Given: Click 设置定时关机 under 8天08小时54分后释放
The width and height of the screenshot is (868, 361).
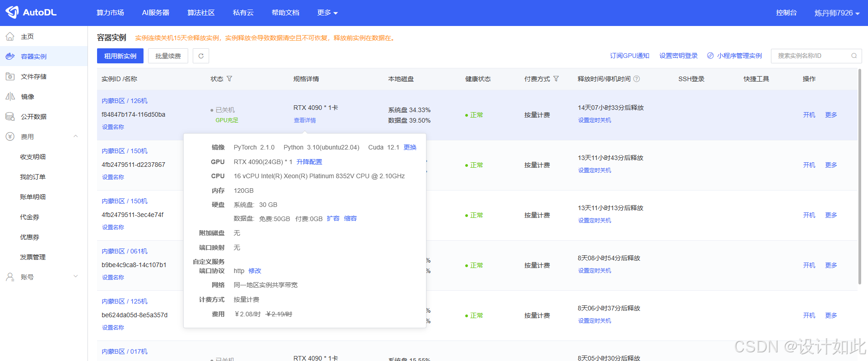Looking at the screenshot, I should (595, 271).
